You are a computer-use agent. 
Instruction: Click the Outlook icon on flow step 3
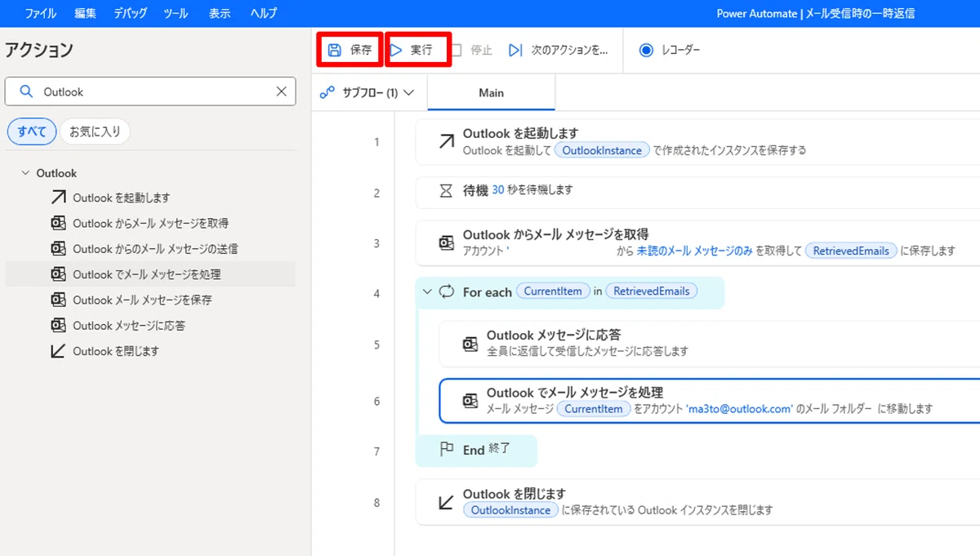click(x=446, y=243)
